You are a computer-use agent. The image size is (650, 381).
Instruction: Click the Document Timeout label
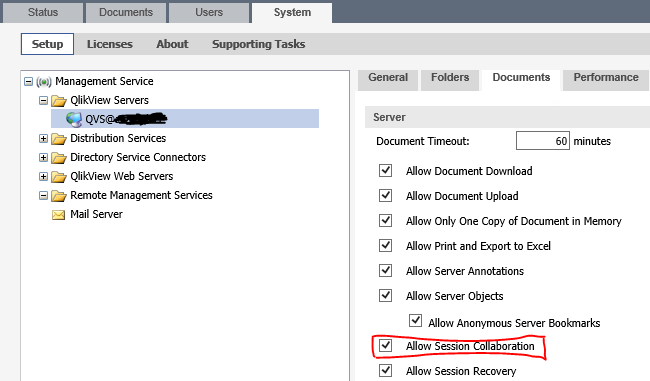[423, 141]
